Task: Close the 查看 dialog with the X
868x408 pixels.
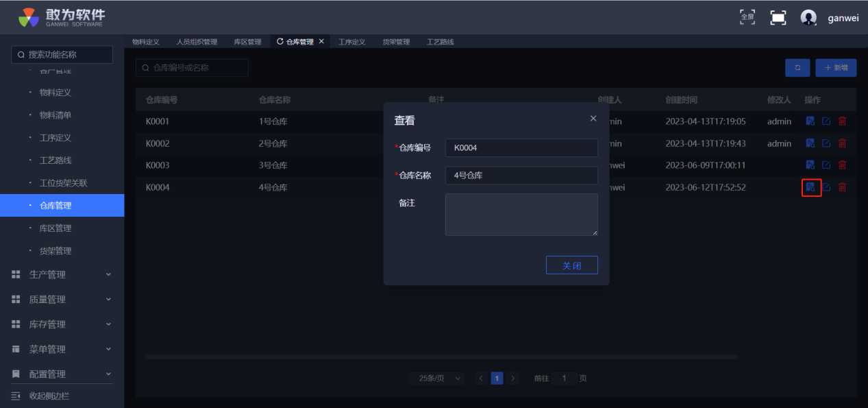Action: [x=593, y=119]
